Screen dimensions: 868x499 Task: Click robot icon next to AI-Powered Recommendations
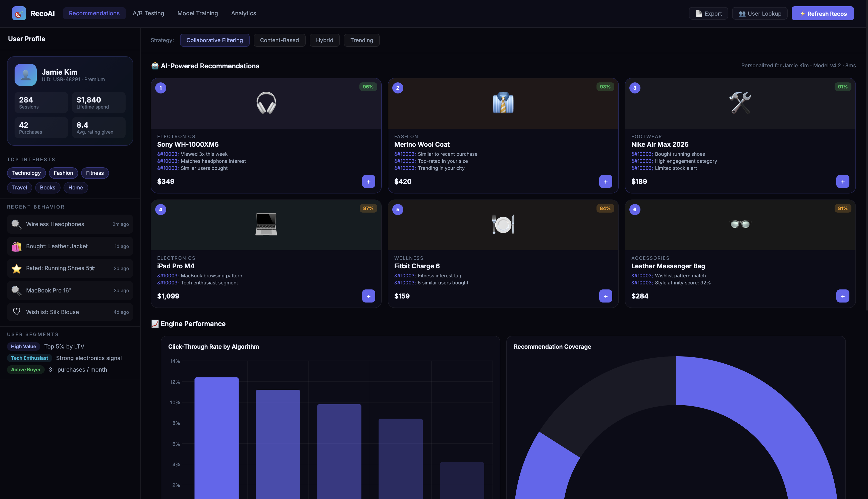point(155,66)
